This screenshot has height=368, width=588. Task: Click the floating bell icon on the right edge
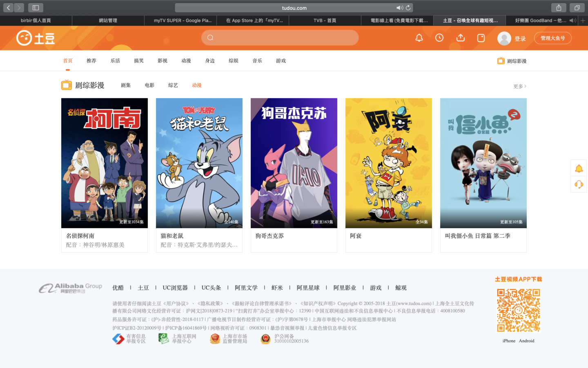tap(579, 168)
